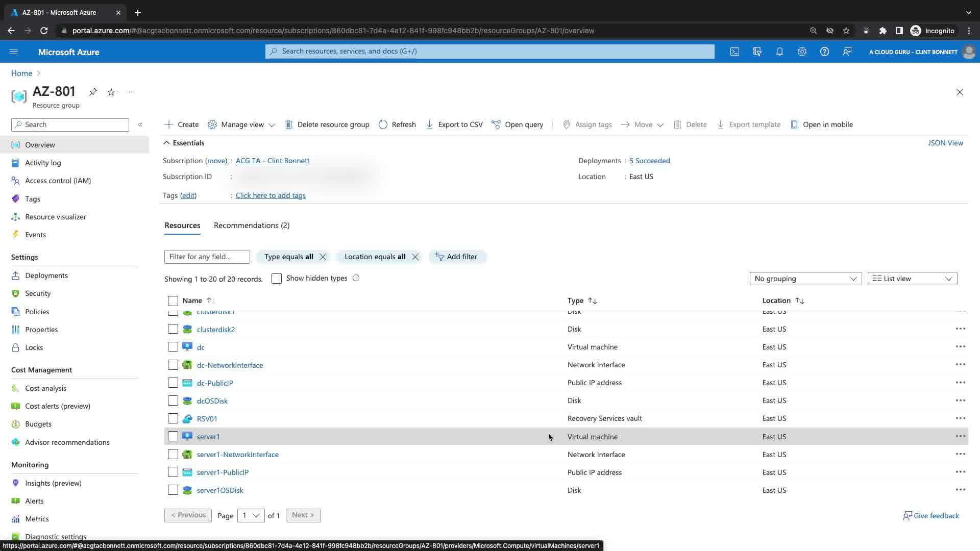
Task: Click the help question mark icon
Action: tap(824, 52)
